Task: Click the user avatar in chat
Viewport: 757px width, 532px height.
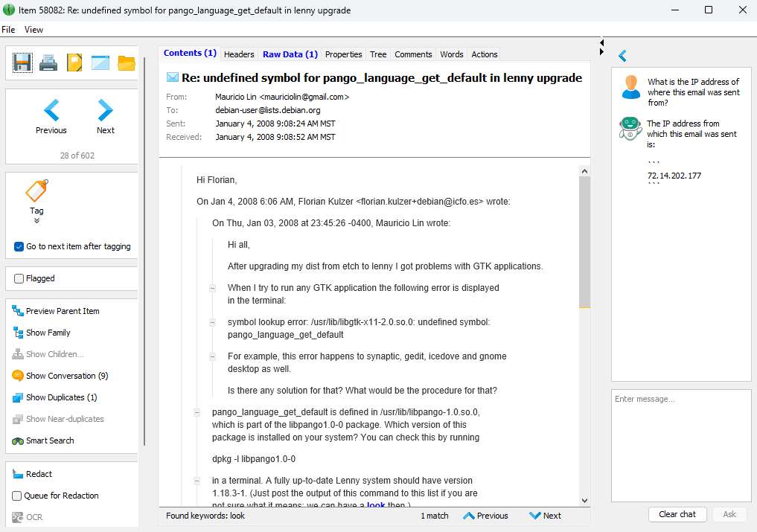Action: click(631, 87)
